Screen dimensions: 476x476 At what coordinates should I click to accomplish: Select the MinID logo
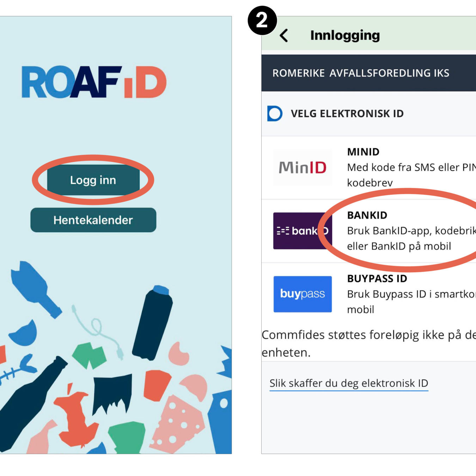[x=303, y=167]
